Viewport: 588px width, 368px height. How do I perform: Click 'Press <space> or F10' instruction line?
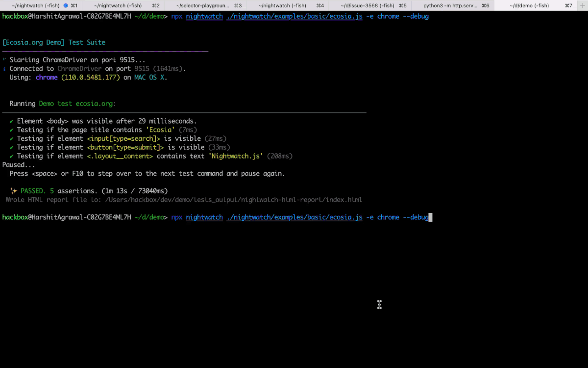(x=147, y=174)
